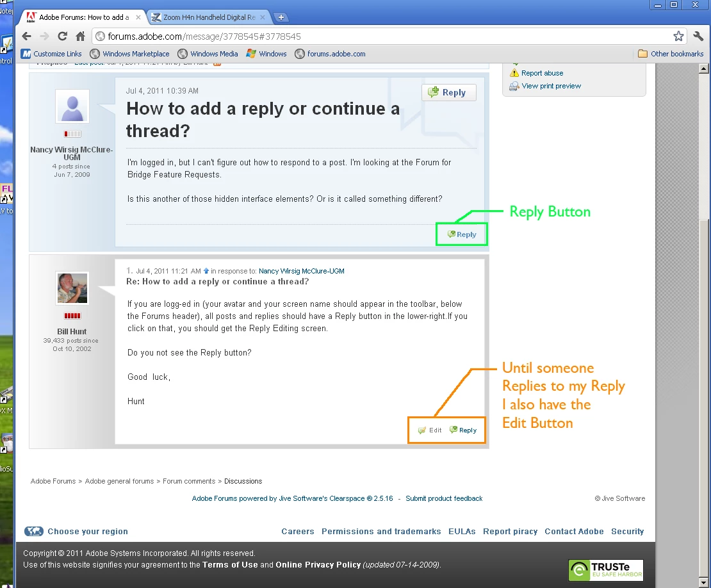Image resolution: width=711 pixels, height=588 pixels.
Task: Click Report abuse link
Action: tap(542, 73)
